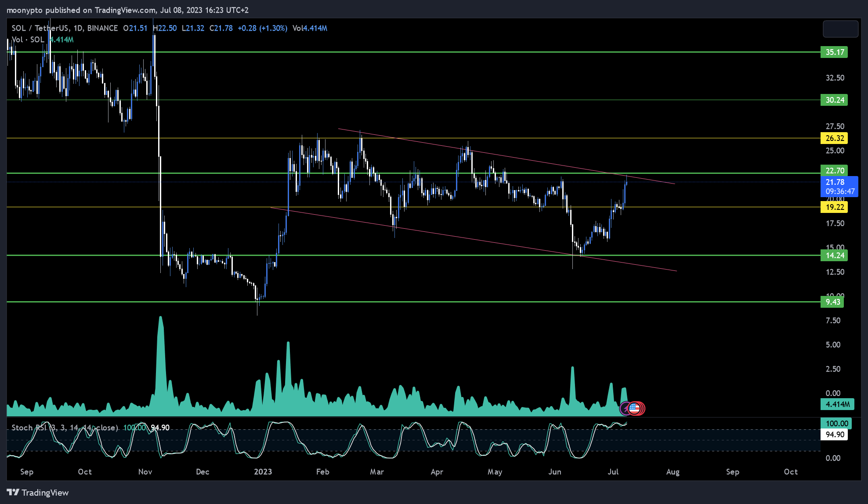
Task: Click the Jun label on time axis
Action: point(555,472)
